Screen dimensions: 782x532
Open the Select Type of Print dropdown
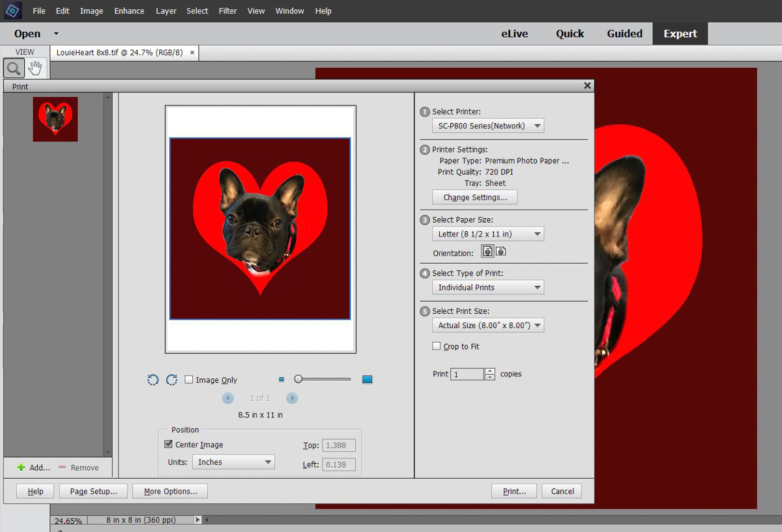coord(488,287)
